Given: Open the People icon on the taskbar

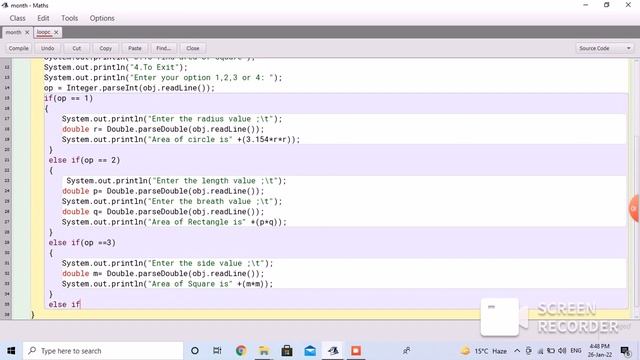Looking at the screenshot, I should (x=407, y=351).
